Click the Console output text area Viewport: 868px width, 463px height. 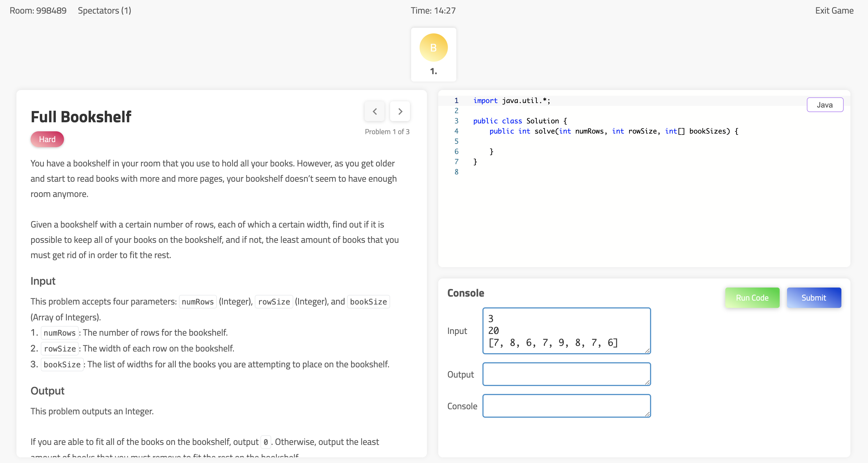point(566,406)
